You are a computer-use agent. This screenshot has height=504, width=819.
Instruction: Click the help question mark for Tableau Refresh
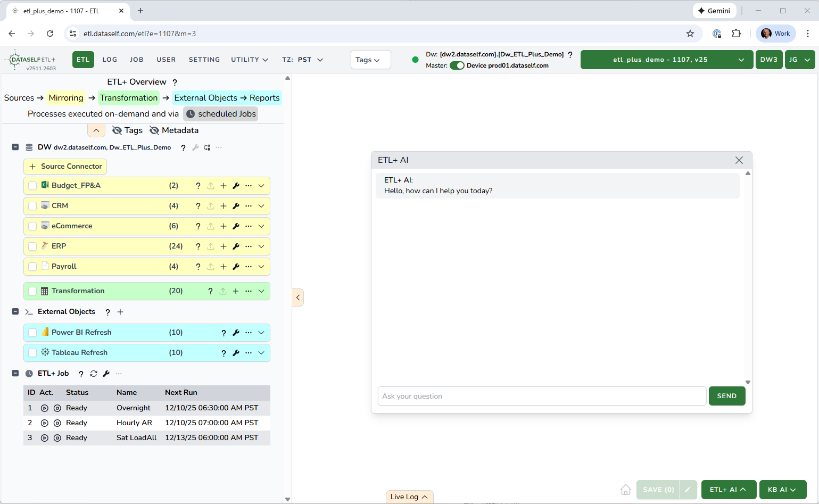click(224, 353)
